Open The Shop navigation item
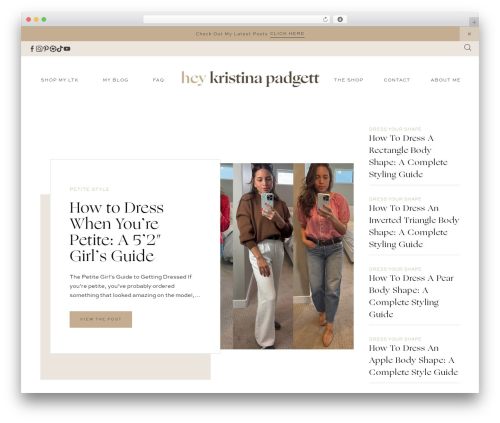500x423 pixels. coord(349,80)
